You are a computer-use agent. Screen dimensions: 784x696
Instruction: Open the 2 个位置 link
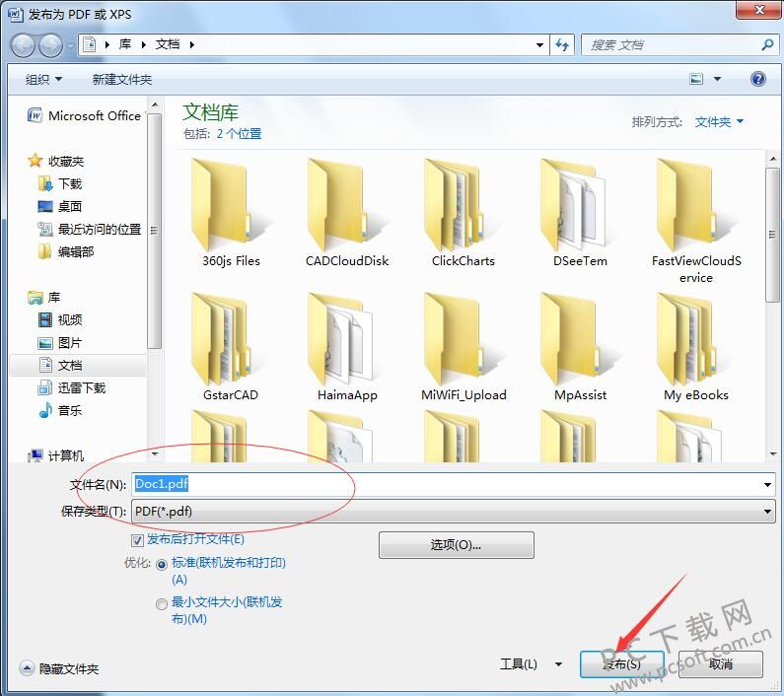[x=239, y=133]
